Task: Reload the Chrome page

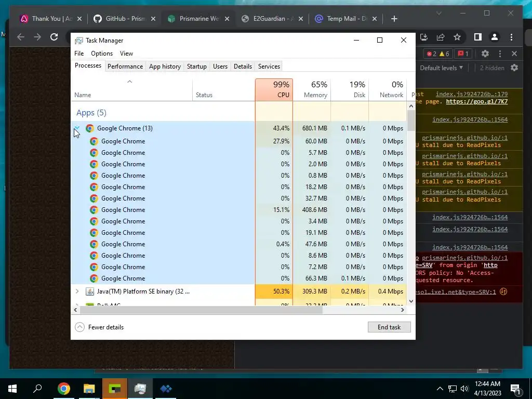Action: click(54, 37)
